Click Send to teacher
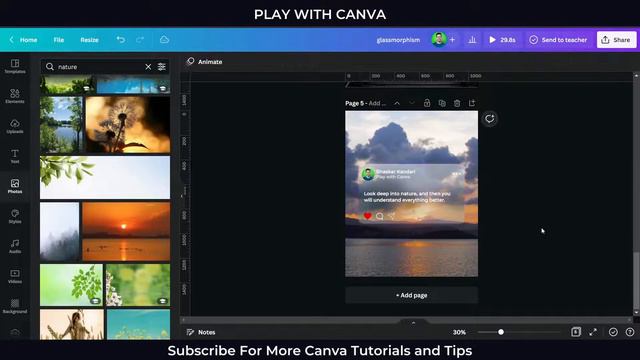 pyautogui.click(x=558, y=40)
